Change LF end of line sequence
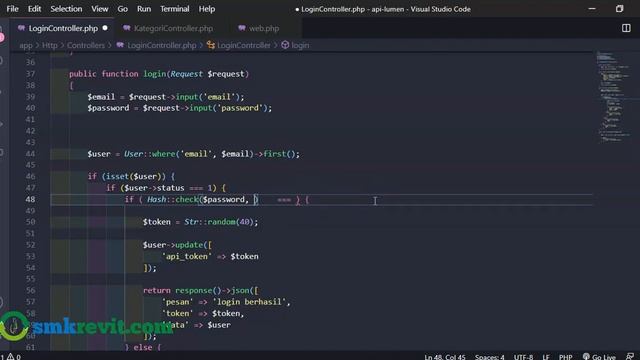This screenshot has height=360, width=640. pos(546,356)
